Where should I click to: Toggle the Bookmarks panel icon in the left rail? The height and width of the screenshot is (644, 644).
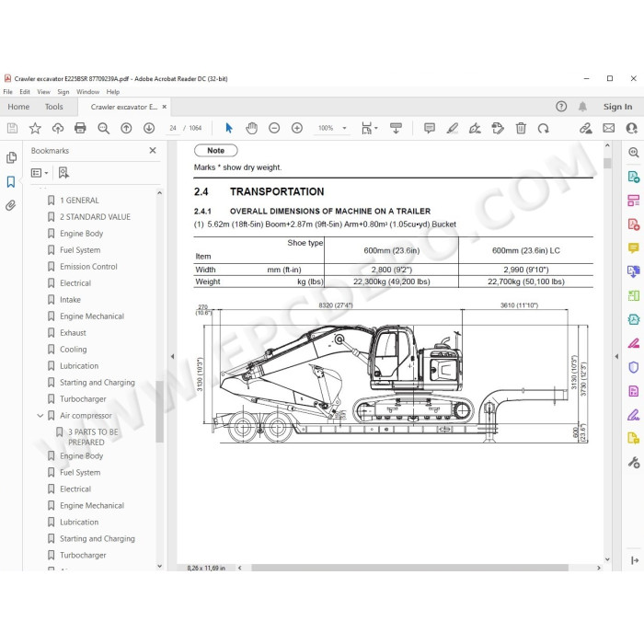pos(11,181)
